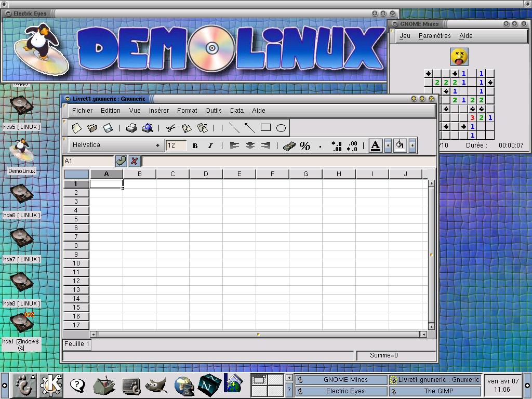This screenshot has height=399, width=532.
Task: Toggle Italic formatting
Action: point(210,145)
